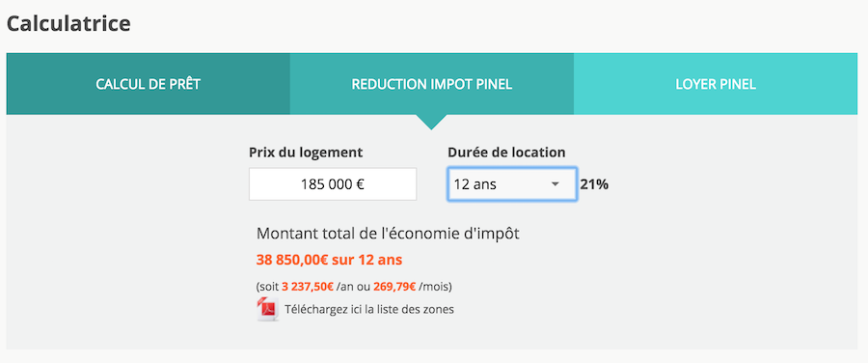
Task: Click the 12 ans selected value
Action: tap(475, 184)
